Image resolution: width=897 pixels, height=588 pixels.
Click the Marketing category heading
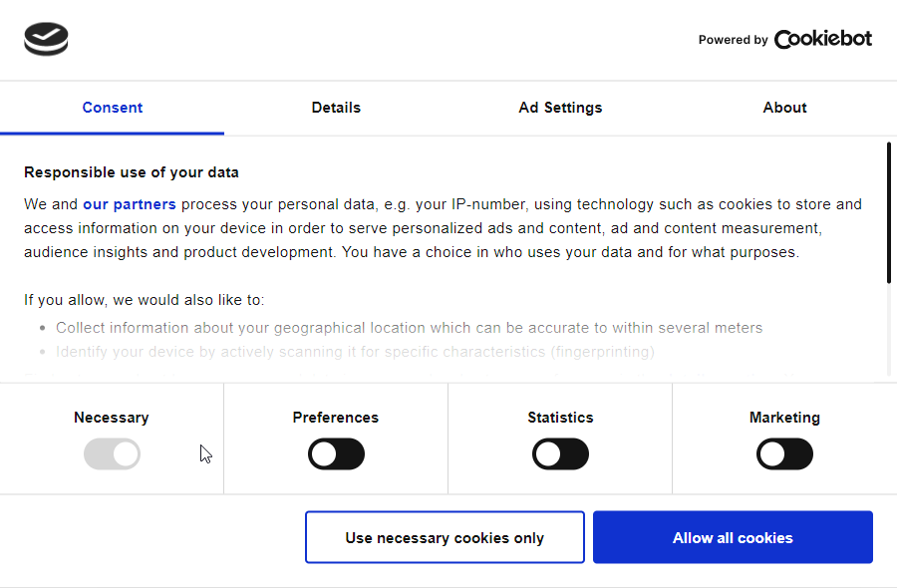pos(784,418)
